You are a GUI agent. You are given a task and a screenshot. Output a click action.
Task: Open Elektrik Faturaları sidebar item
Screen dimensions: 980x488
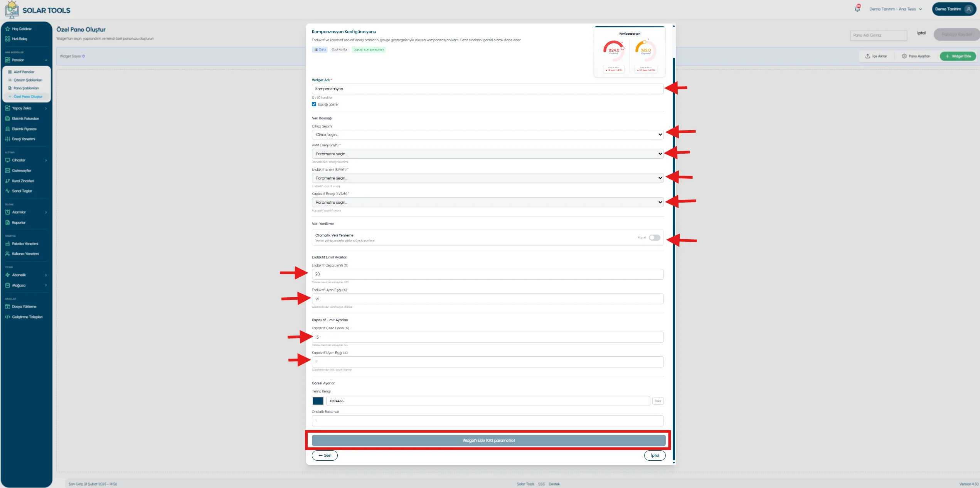(26, 119)
